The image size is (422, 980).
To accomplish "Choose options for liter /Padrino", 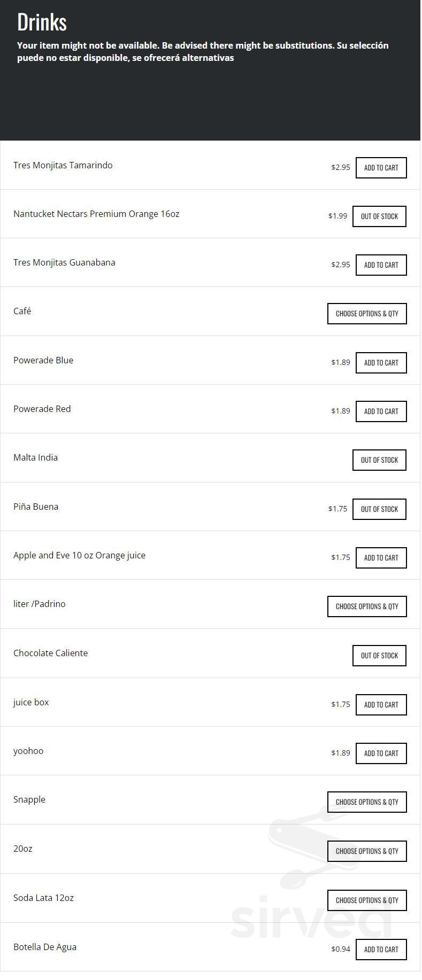I will click(x=367, y=606).
